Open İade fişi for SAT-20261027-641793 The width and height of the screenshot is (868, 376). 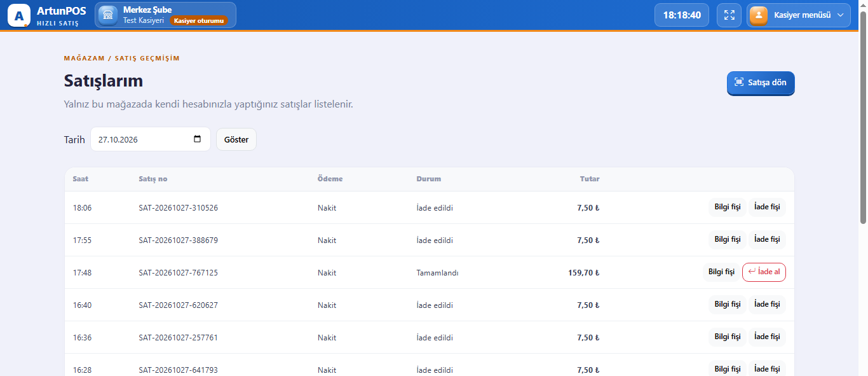coord(767,369)
